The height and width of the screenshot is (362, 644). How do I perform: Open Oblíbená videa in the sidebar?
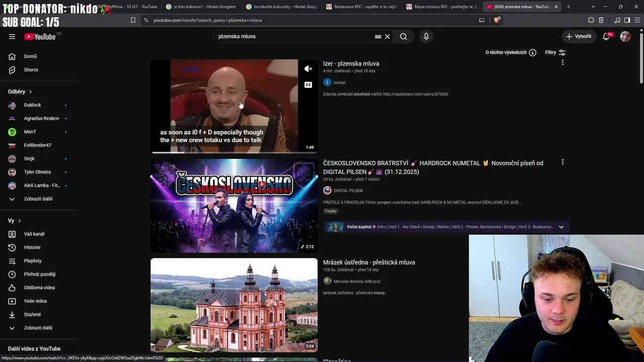pos(39,288)
